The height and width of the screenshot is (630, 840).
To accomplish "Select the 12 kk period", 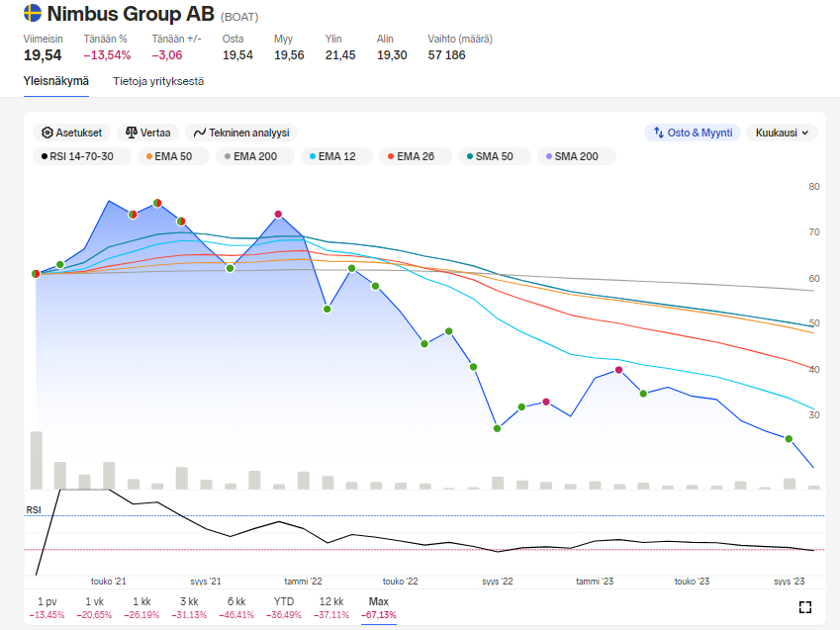I will point(331,607).
